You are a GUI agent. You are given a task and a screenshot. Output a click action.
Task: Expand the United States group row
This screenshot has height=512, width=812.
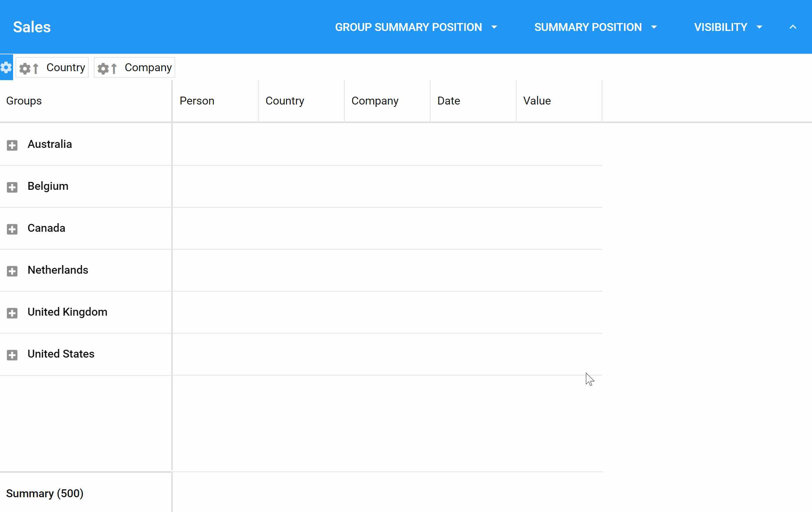pyautogui.click(x=12, y=355)
